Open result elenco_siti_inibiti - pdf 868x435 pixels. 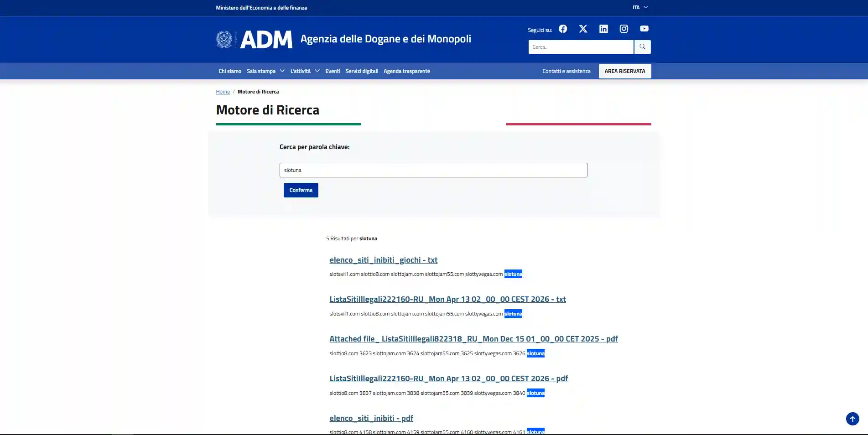[371, 418]
